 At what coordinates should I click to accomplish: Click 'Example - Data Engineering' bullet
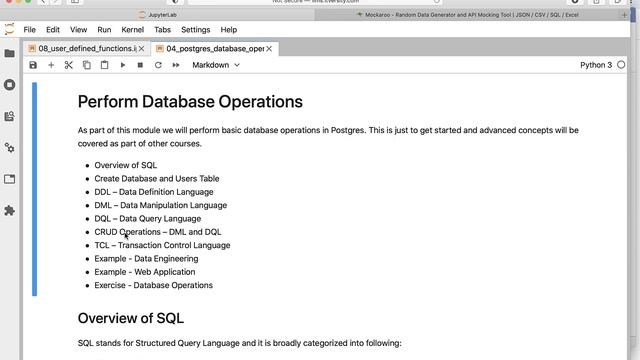pyautogui.click(x=146, y=259)
